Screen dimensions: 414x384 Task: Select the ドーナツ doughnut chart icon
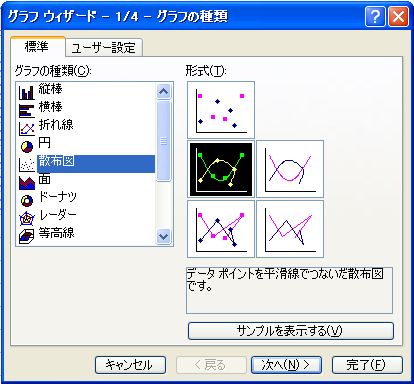click(x=26, y=200)
